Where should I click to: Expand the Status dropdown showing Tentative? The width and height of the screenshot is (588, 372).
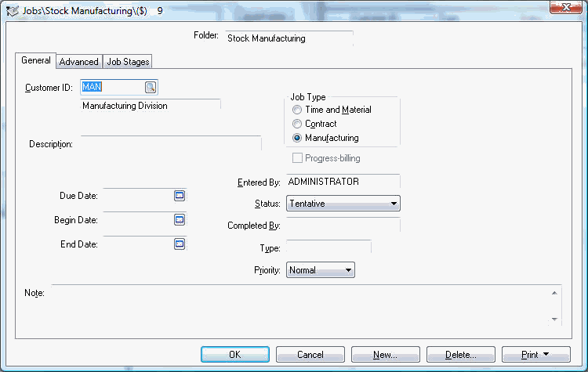pos(343,204)
